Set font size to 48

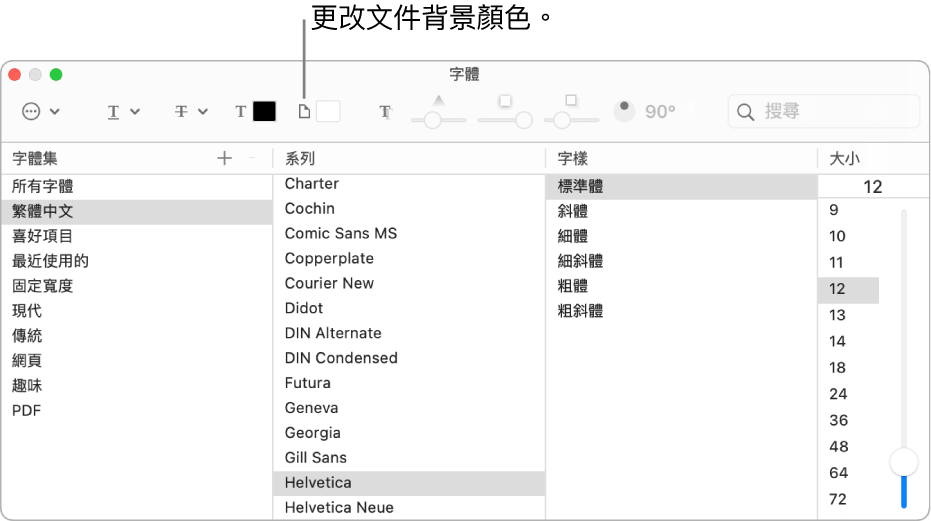[x=848, y=447]
